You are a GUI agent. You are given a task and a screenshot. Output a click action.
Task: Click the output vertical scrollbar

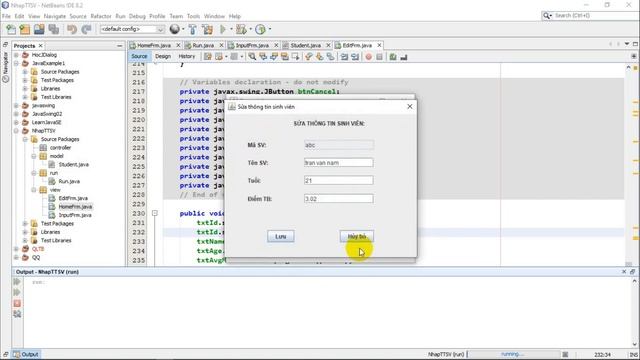[634, 312]
